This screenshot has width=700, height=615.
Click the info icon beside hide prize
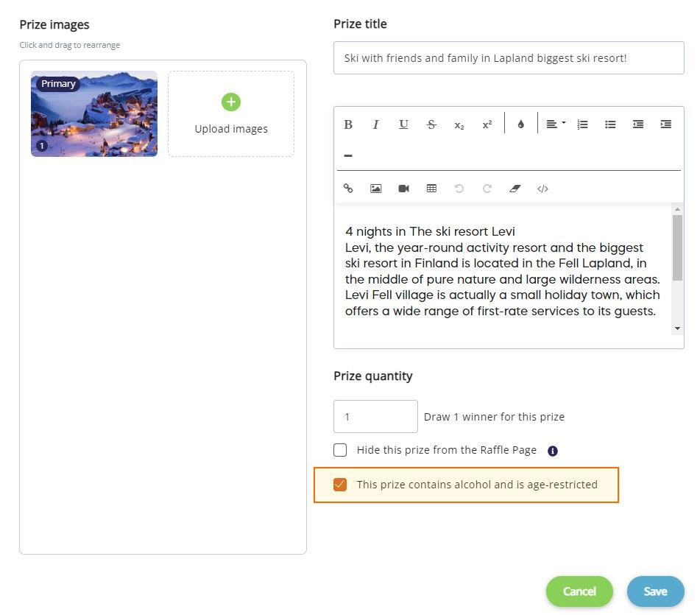pyautogui.click(x=553, y=451)
